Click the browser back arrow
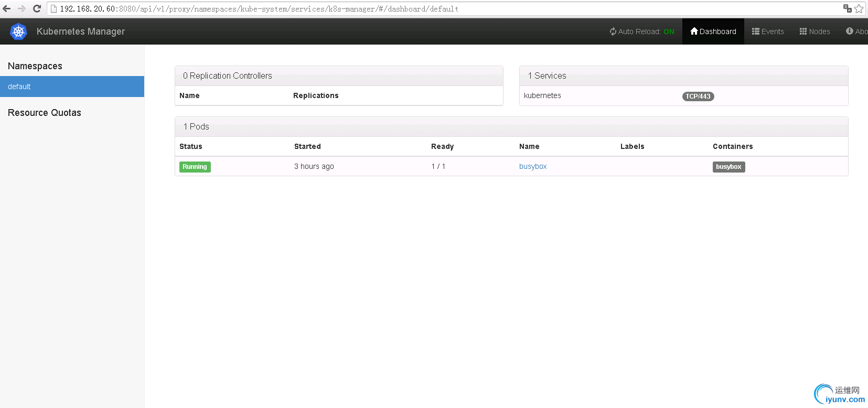Screen dimensions: 868x408 pyautogui.click(x=6, y=8)
